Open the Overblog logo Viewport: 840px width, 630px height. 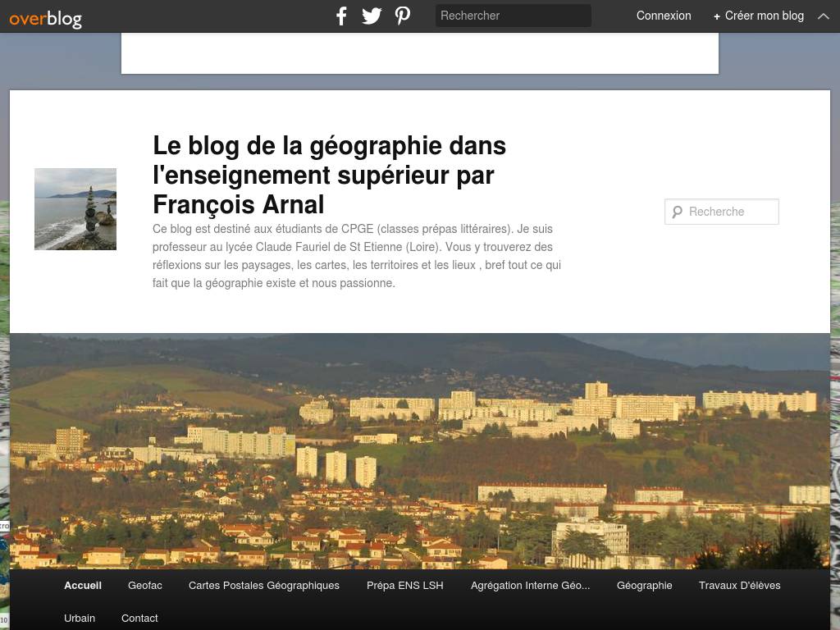pos(46,20)
